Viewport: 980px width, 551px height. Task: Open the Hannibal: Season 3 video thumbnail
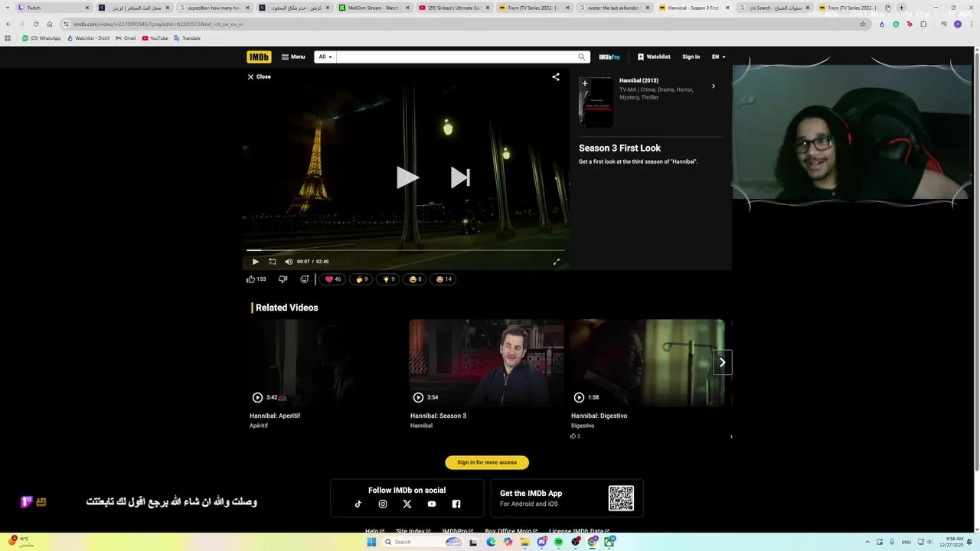point(487,363)
